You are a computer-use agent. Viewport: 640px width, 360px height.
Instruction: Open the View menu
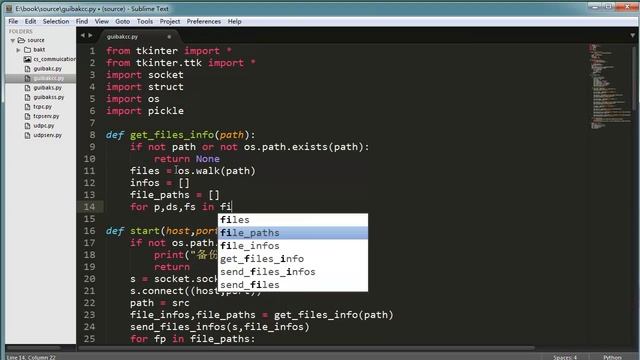point(102,21)
